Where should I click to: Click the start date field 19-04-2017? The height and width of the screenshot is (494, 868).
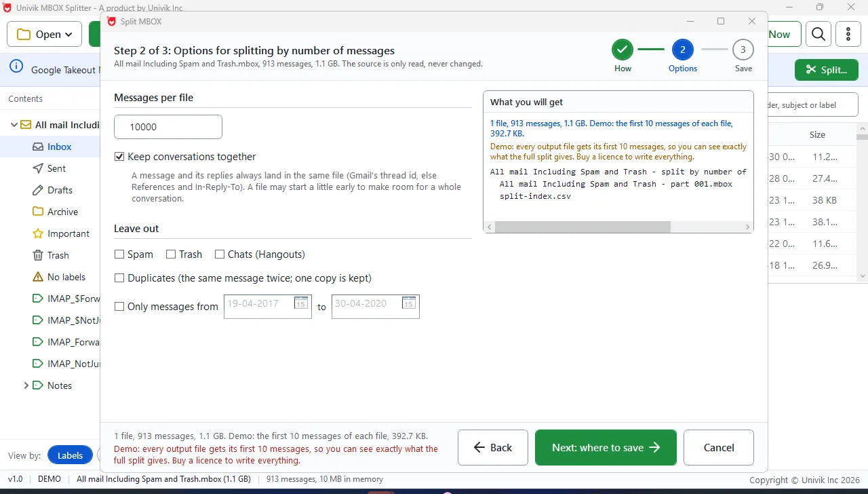tap(267, 306)
